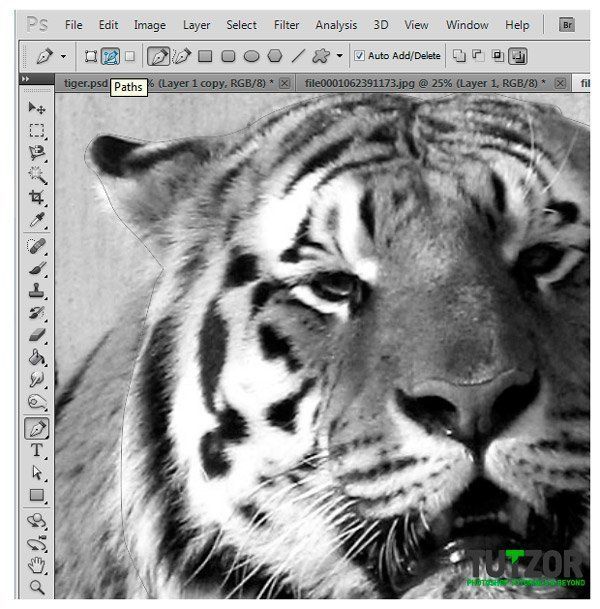600x609 pixels.
Task: Select the Clone Stamp tool
Action: point(37,291)
